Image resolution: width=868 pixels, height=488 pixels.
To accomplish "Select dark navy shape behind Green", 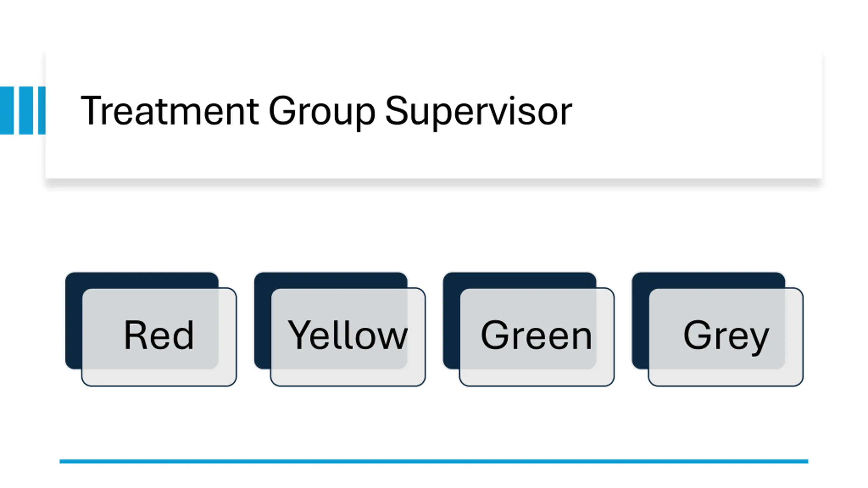I will click(x=519, y=280).
